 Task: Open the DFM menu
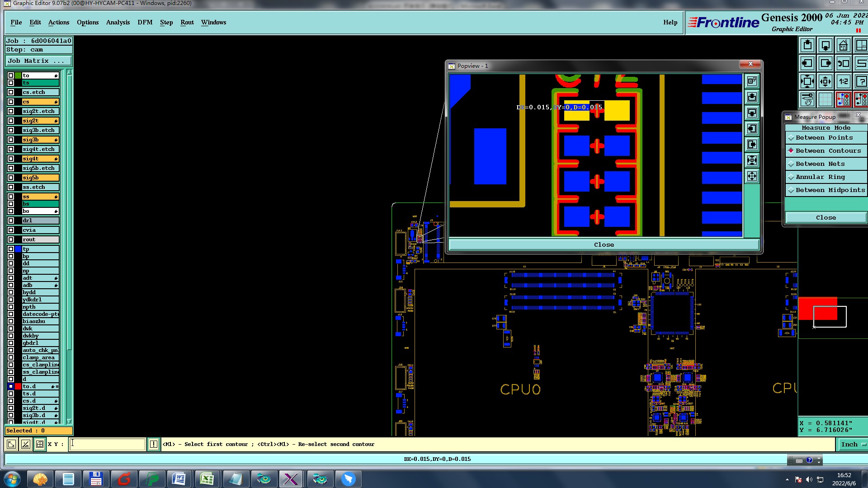pos(145,23)
